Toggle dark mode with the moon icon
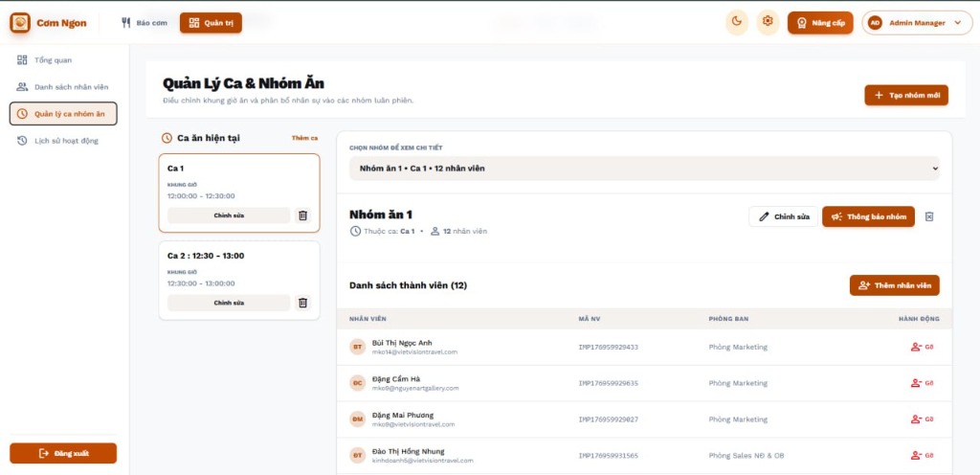Viewport: 980px width, 475px height. 737,23
